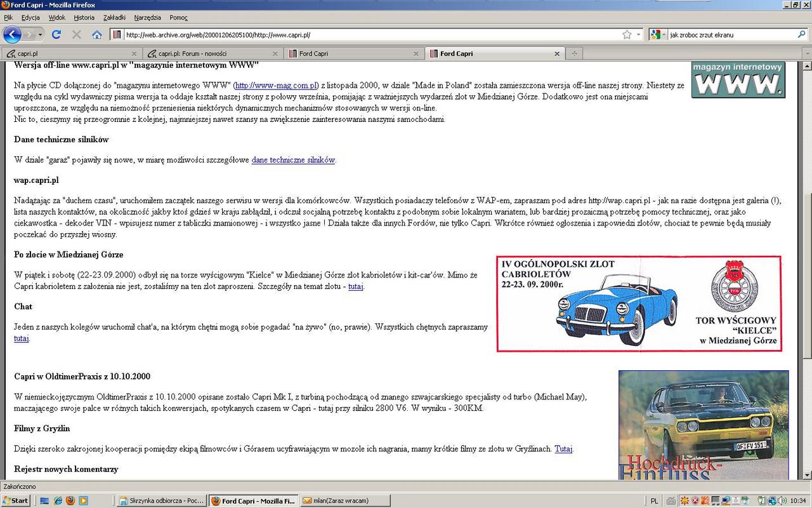
Task: Open the list all tabs dropdown
Action: 806,54
